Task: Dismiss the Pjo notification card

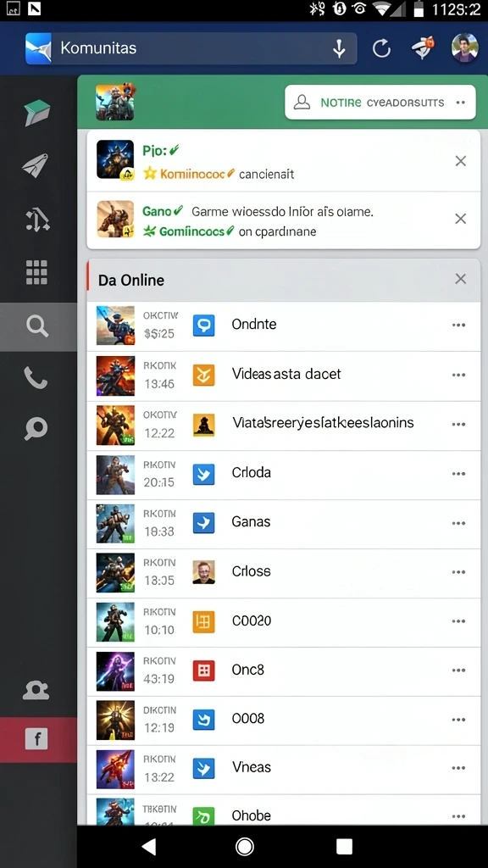Action: pos(460,161)
